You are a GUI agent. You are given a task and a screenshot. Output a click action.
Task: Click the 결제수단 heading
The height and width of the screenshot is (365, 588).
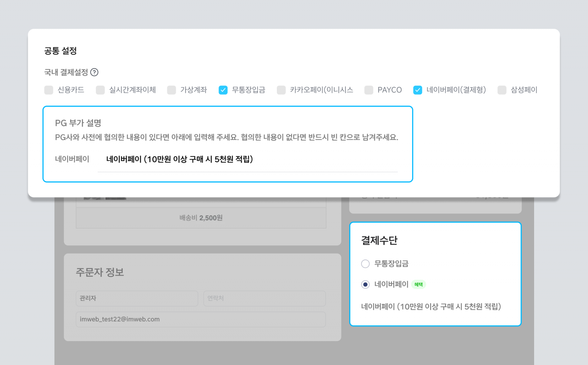point(379,240)
